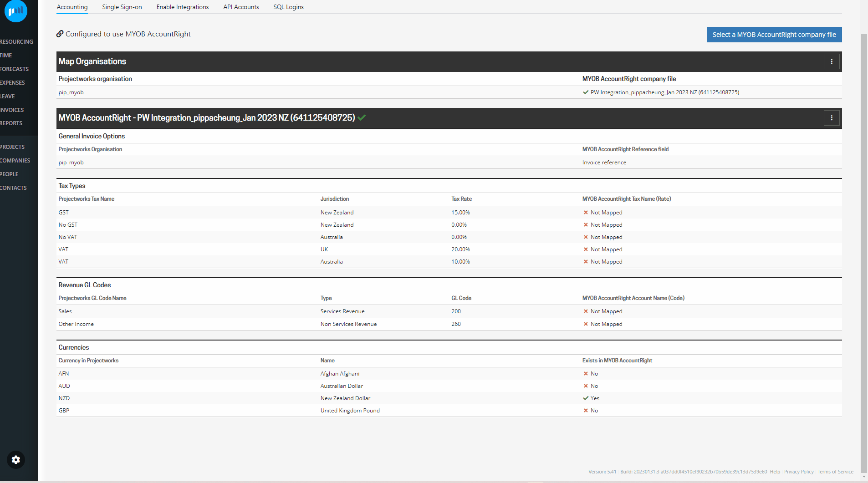Open the Map Organisations kebab menu
The width and height of the screenshot is (868, 483).
pos(832,61)
